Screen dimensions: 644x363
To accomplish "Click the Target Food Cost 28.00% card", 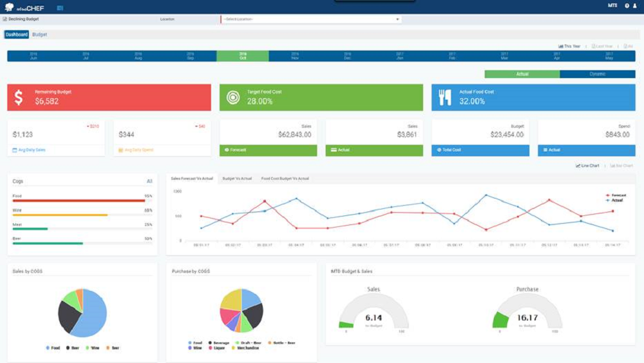I will pyautogui.click(x=321, y=97).
